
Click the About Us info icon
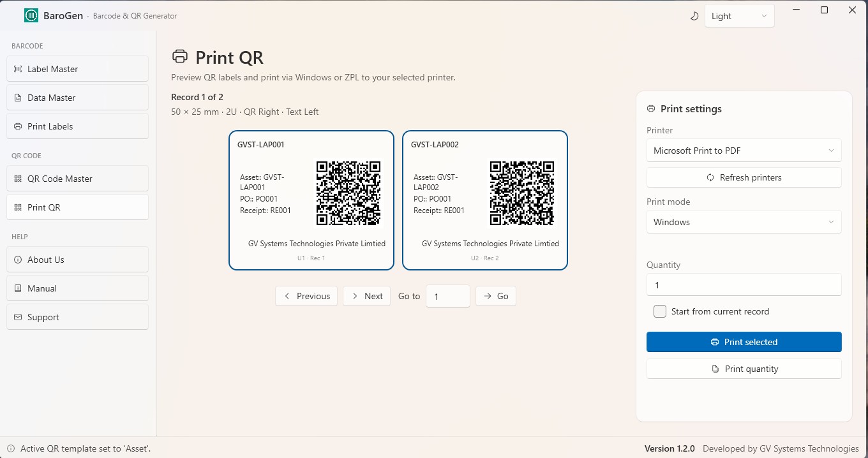[18, 260]
